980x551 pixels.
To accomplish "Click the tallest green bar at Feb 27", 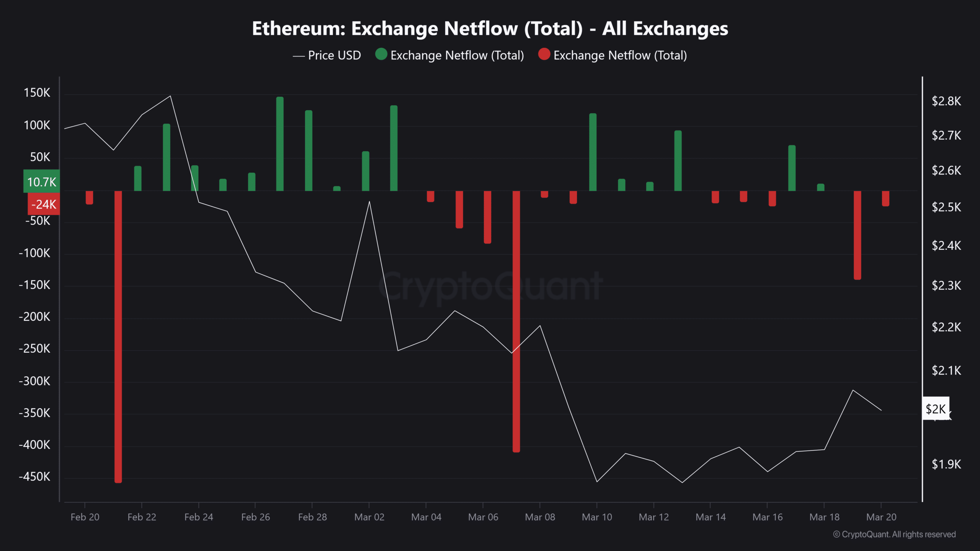I will coord(280,143).
